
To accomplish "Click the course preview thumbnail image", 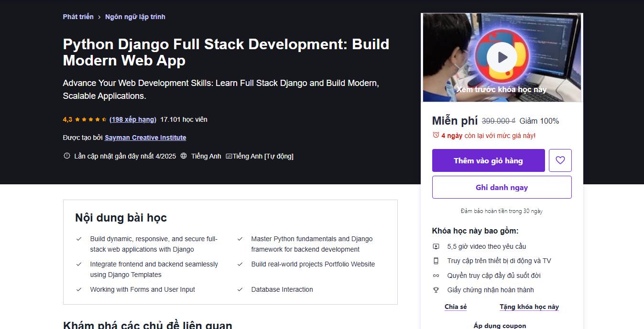I will pos(502,57).
